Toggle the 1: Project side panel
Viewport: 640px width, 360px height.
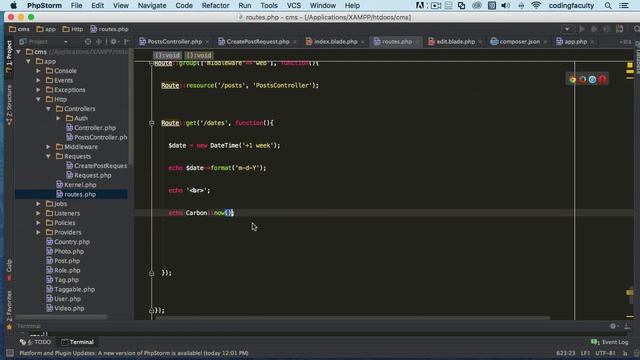[9, 56]
